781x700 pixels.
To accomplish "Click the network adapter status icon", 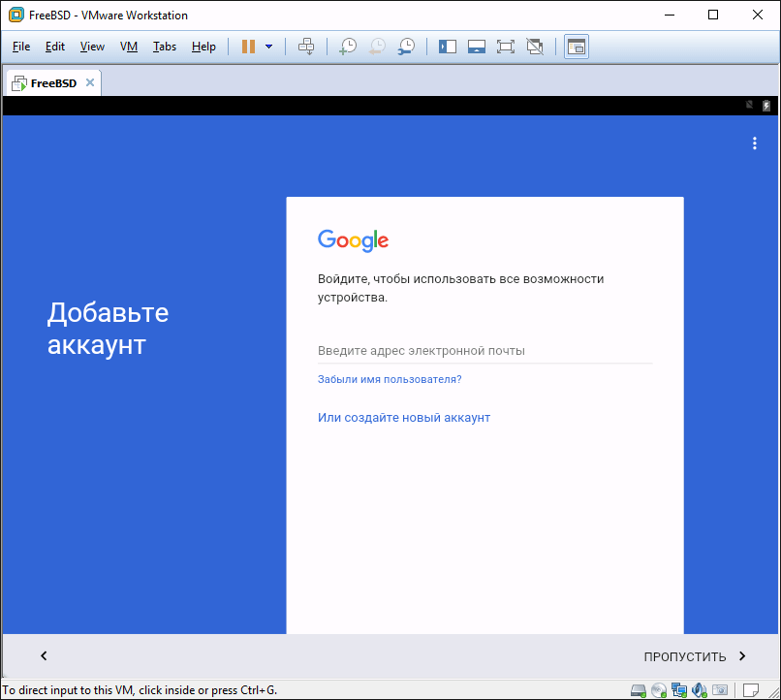I will [x=679, y=690].
